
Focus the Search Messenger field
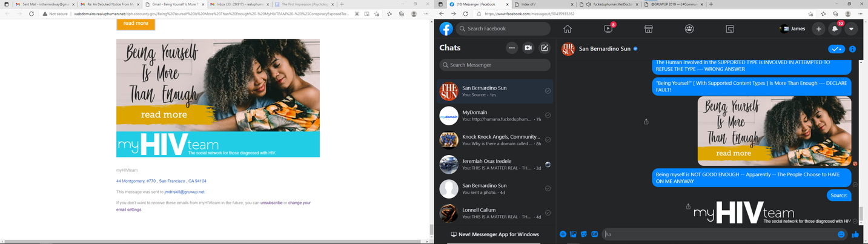tap(495, 65)
